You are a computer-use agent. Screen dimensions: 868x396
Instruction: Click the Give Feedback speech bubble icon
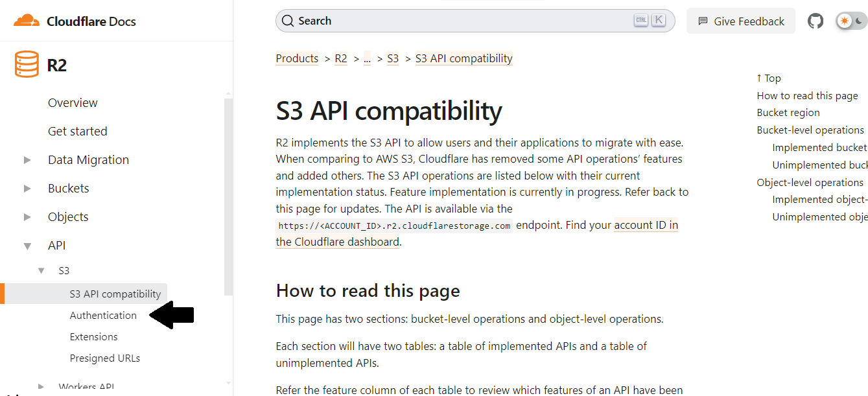tap(703, 21)
